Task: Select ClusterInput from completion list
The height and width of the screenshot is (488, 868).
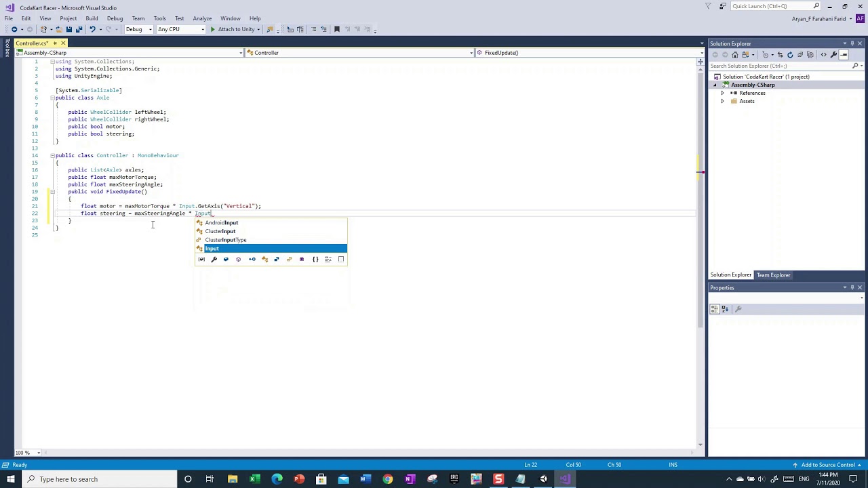Action: [271, 231]
